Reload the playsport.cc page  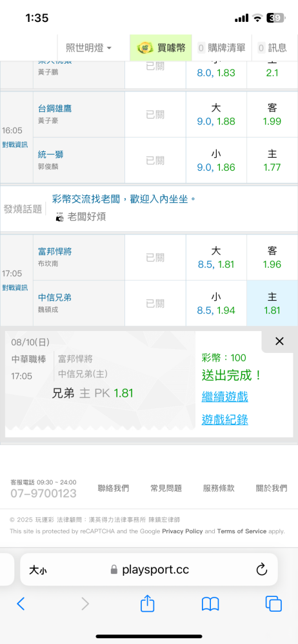(262, 569)
